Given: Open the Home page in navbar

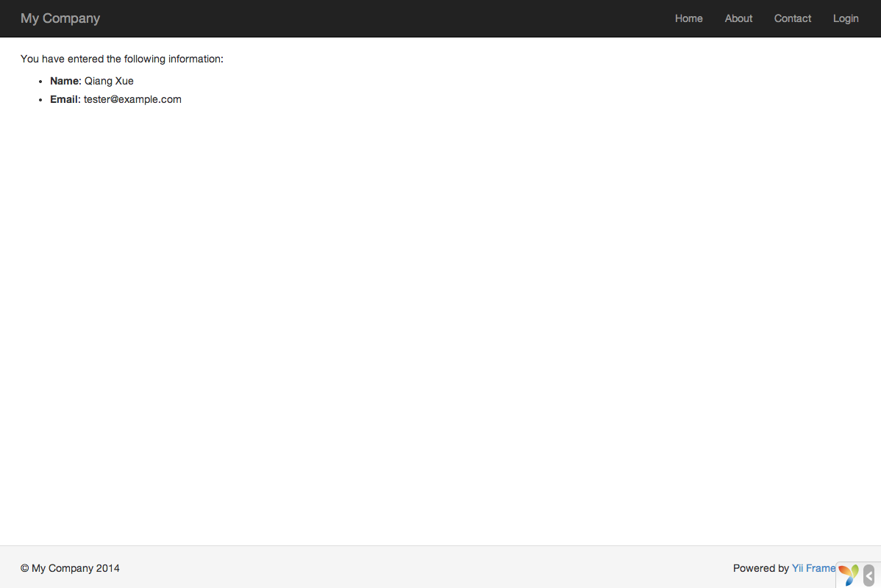Looking at the screenshot, I should (688, 18).
